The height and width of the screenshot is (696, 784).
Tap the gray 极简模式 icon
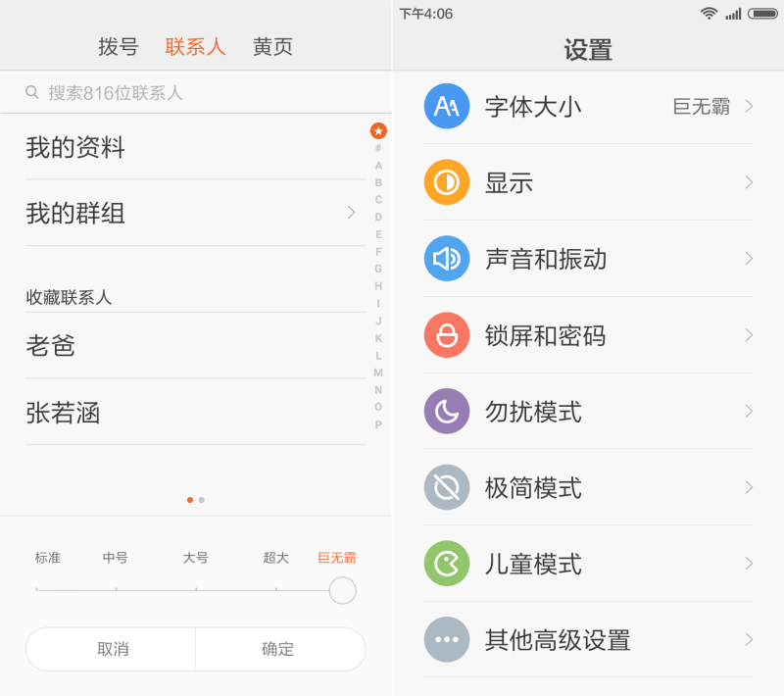coord(447,487)
